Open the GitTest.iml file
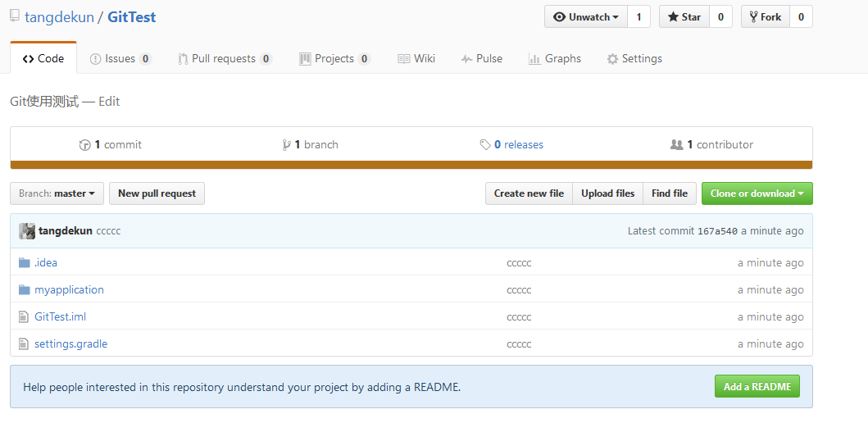This screenshot has width=868, height=423. point(61,316)
